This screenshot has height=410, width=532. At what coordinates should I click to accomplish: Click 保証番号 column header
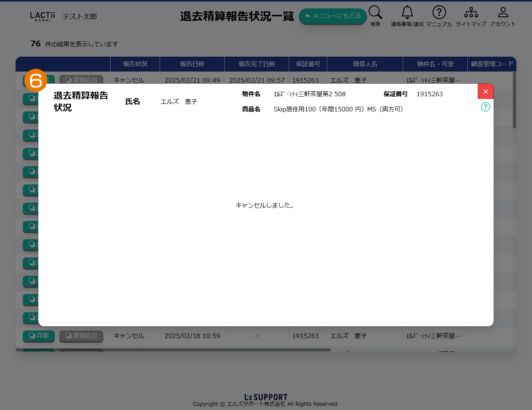[308, 64]
